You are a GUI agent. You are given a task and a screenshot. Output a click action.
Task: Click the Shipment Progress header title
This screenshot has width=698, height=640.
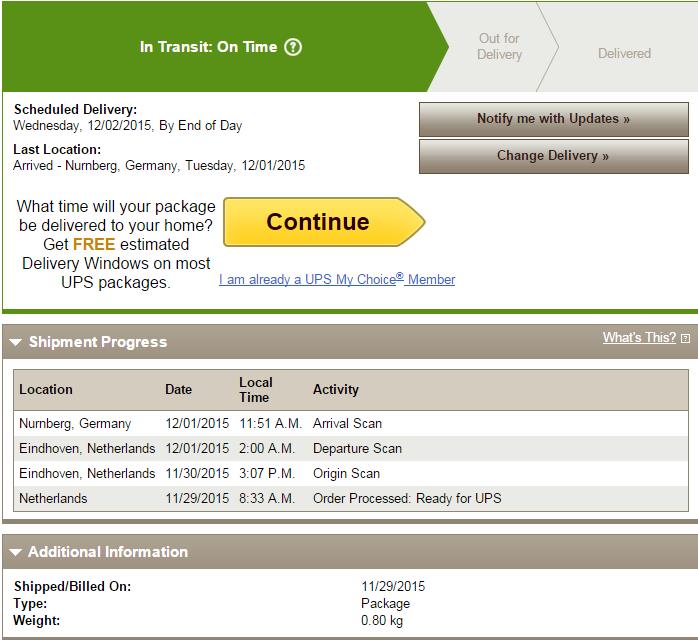98,342
